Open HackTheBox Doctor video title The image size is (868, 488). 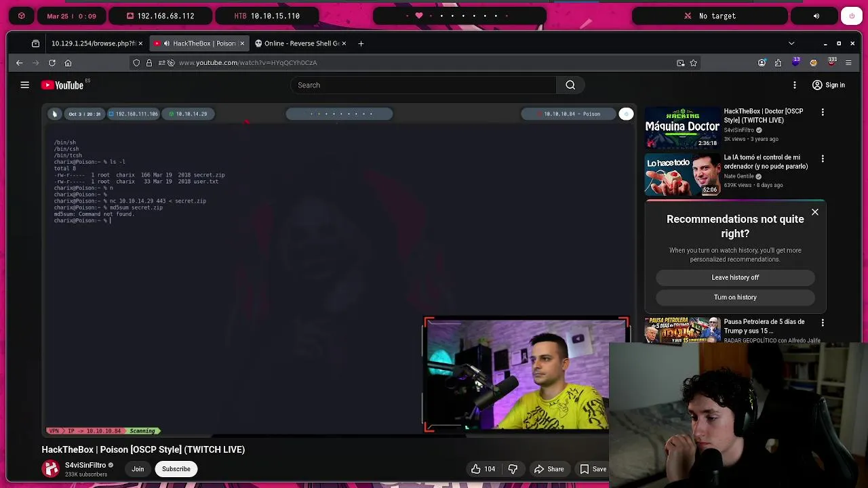(763, 116)
